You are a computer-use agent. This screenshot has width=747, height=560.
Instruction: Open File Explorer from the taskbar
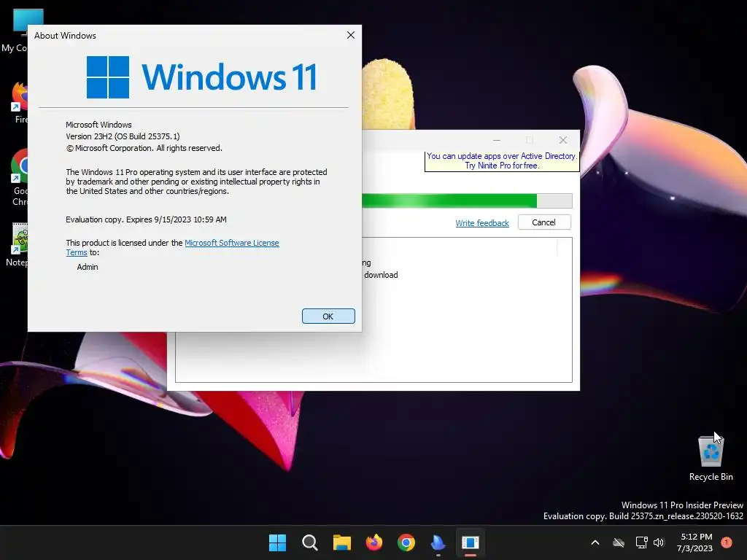341,542
